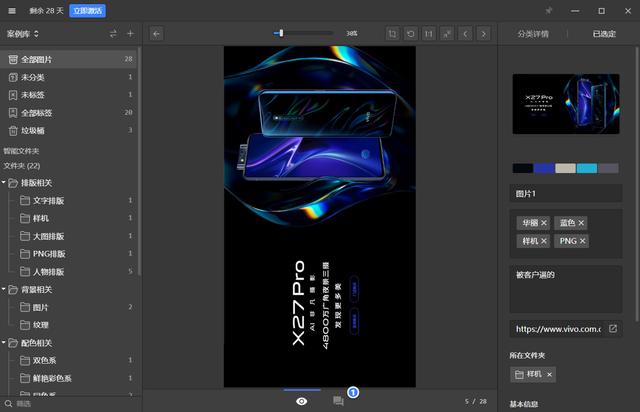Image resolution: width=640 pixels, height=412 pixels.
Task: Edit the 被客户退的 notes field
Action: pos(566,289)
